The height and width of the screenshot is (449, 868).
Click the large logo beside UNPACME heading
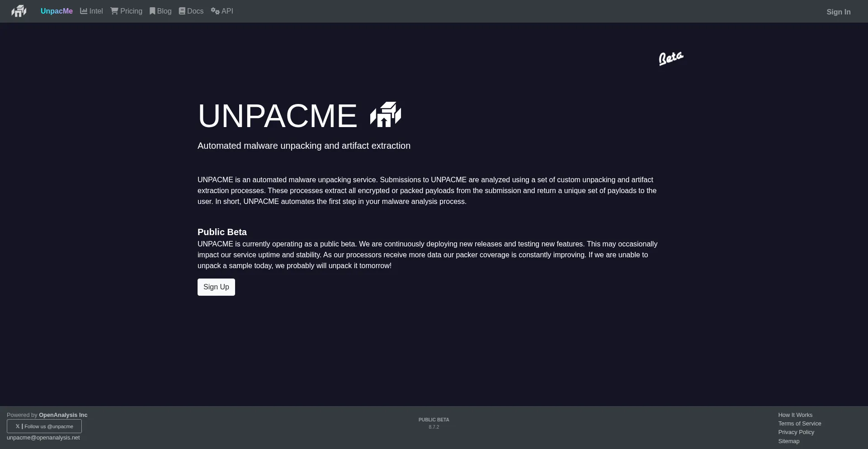pos(385,114)
